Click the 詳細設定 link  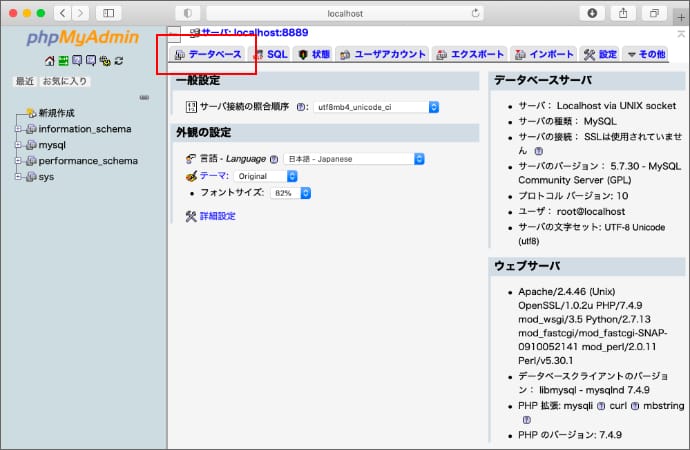tap(217, 216)
